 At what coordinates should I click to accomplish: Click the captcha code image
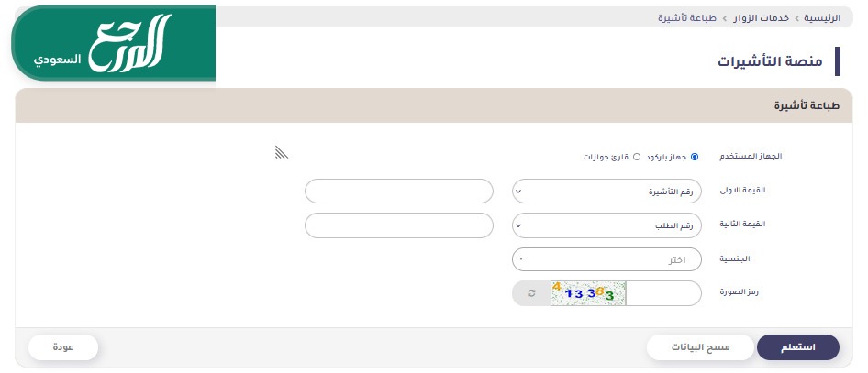[588, 293]
